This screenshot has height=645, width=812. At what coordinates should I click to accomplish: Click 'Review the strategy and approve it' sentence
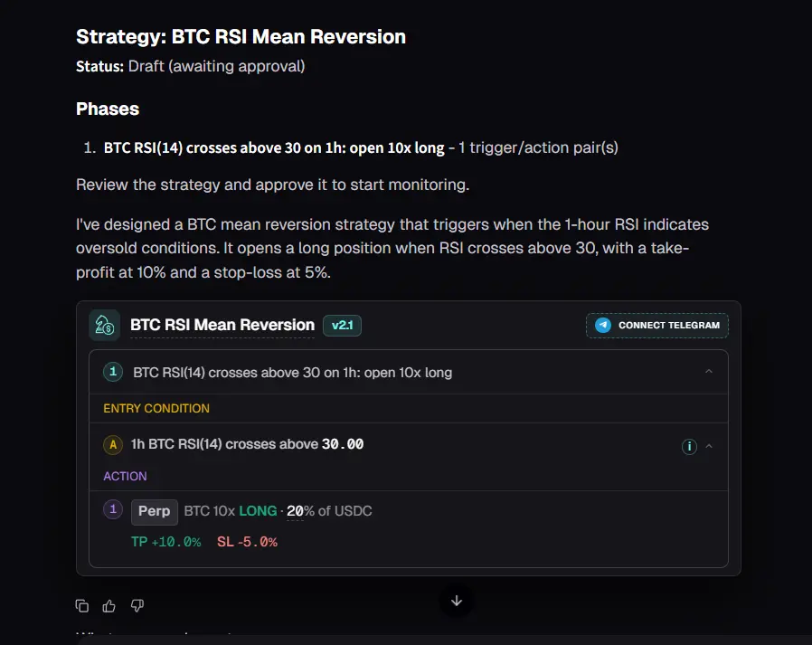point(272,185)
